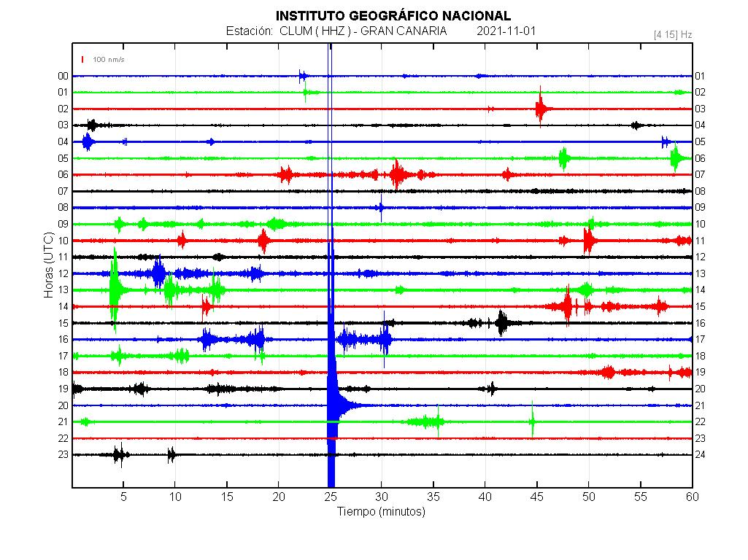Click minute tick 15 on the time axis
748x560 pixels.
click(x=227, y=497)
